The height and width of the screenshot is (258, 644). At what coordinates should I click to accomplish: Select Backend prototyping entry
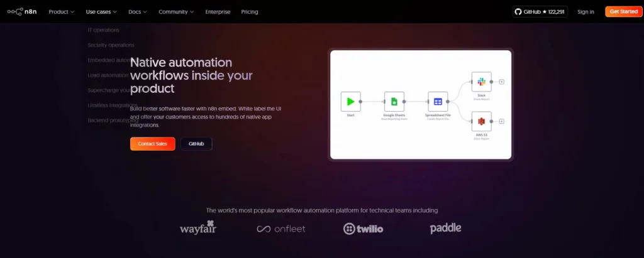click(113, 121)
